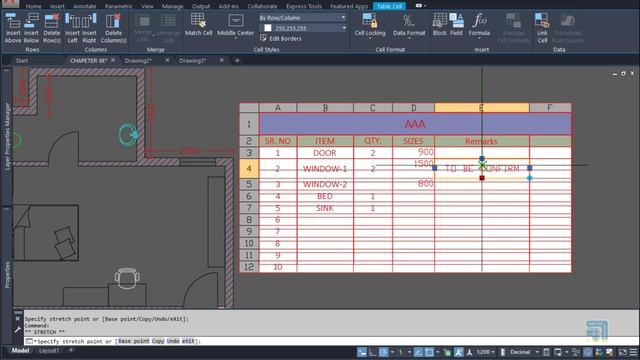
Task: Open the Properties side palette
Action: pyautogui.click(x=7, y=275)
